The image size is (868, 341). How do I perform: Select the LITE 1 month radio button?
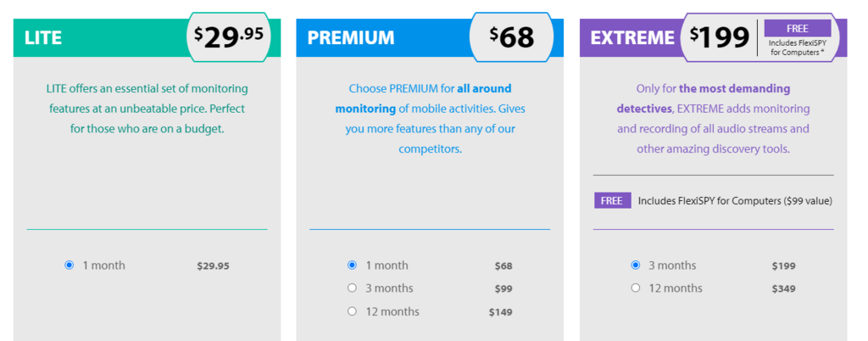point(70,266)
